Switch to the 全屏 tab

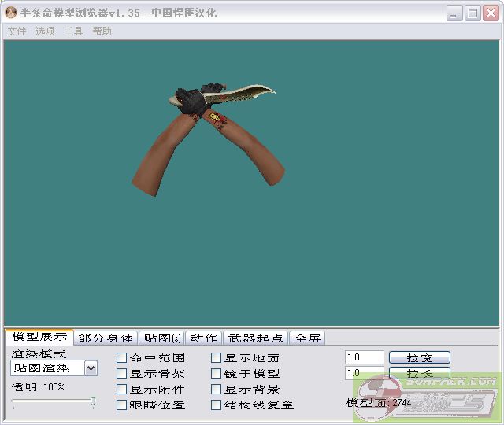point(307,338)
